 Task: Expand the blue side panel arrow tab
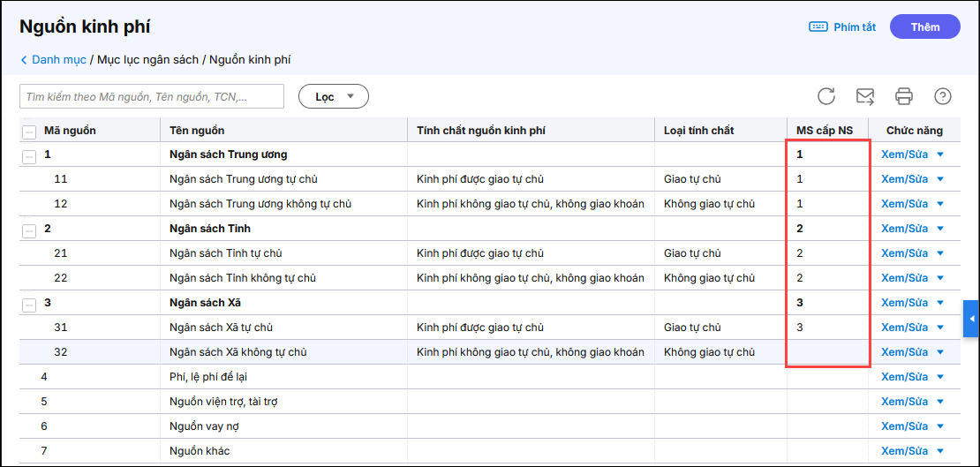[x=971, y=318]
